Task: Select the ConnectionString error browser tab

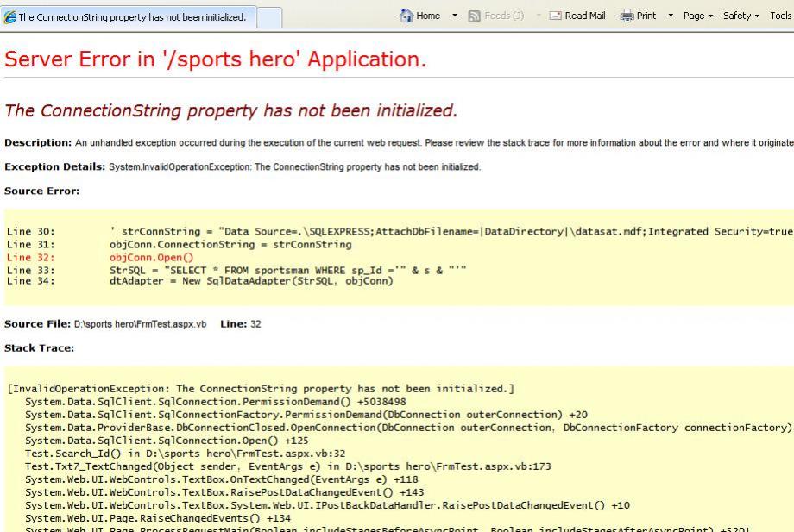Action: tap(129, 17)
